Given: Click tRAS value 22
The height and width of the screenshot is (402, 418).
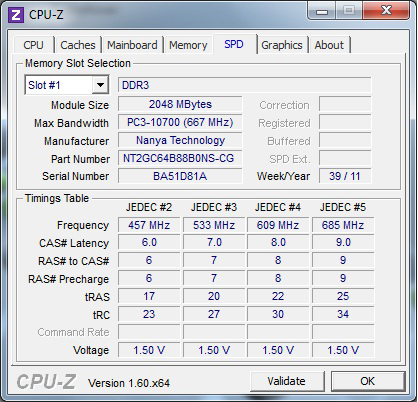Looking at the screenshot, I should click(278, 296).
